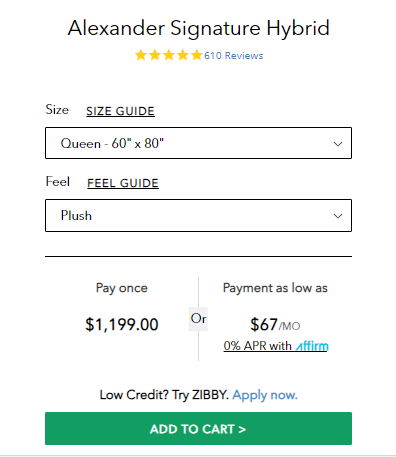396x457 pixels.
Task: Click the third yellow rating star
Action: pyautogui.click(x=169, y=55)
